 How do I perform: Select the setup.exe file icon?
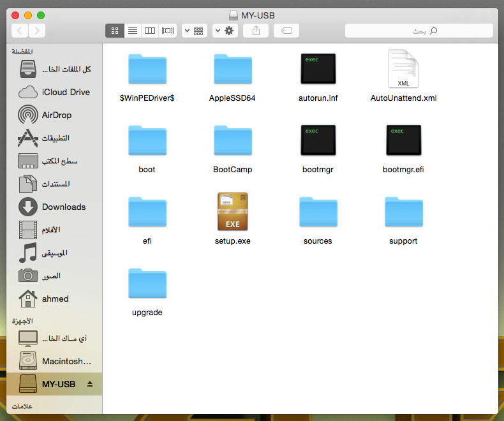tap(233, 211)
